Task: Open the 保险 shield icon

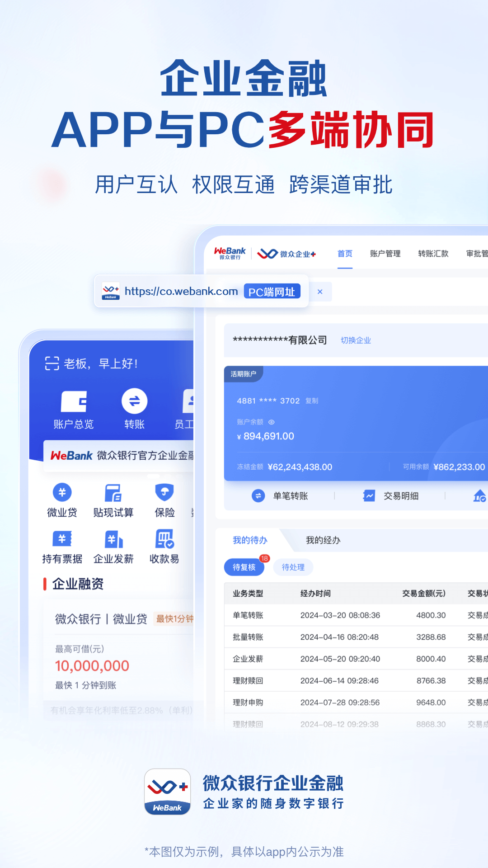Action: tap(164, 493)
